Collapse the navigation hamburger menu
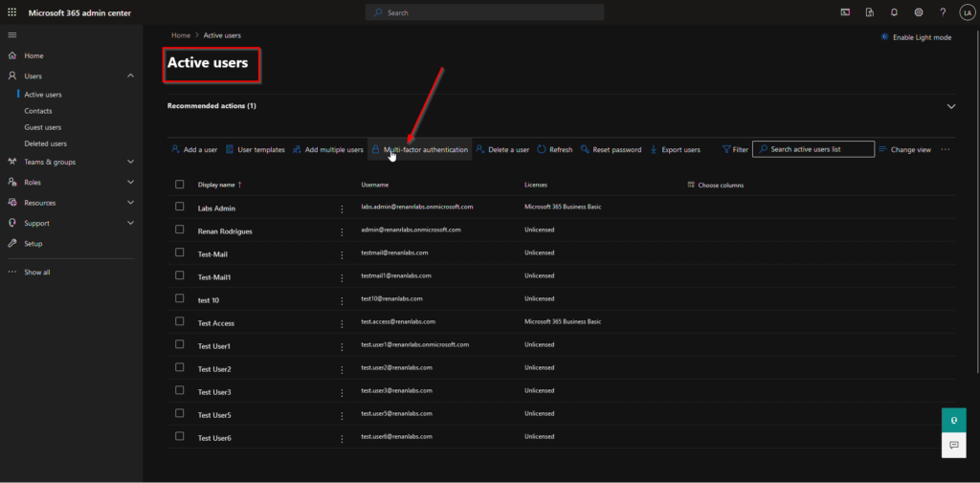Viewport: 980px width, 483px height. (11, 35)
